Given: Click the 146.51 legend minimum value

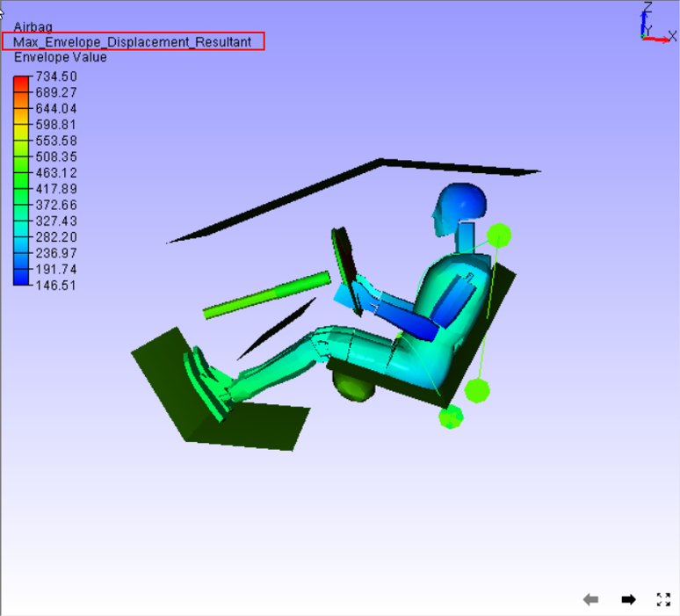Looking at the screenshot, I should (x=56, y=286).
